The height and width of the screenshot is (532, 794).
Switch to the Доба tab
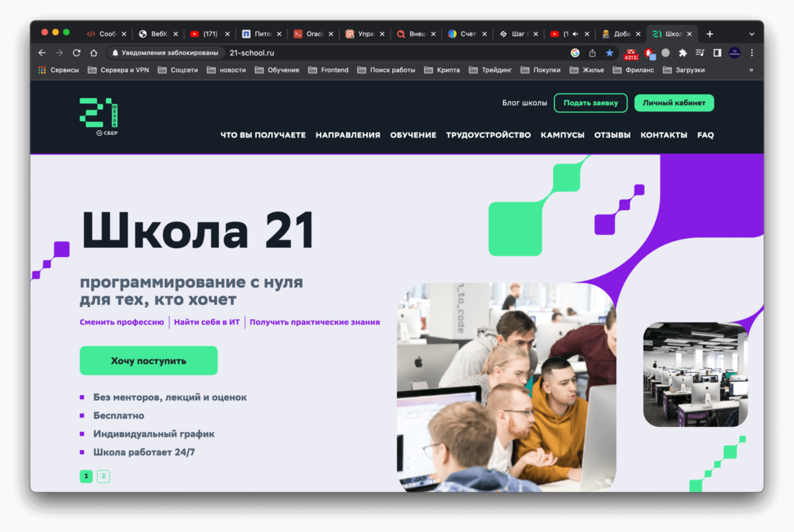(x=621, y=34)
